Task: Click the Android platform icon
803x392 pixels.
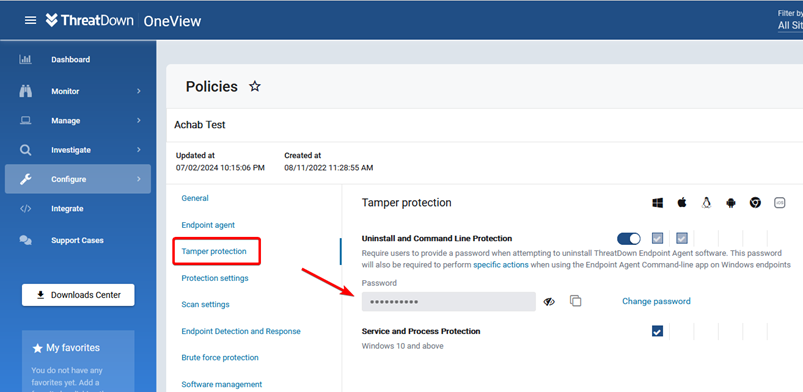Action: tap(731, 203)
